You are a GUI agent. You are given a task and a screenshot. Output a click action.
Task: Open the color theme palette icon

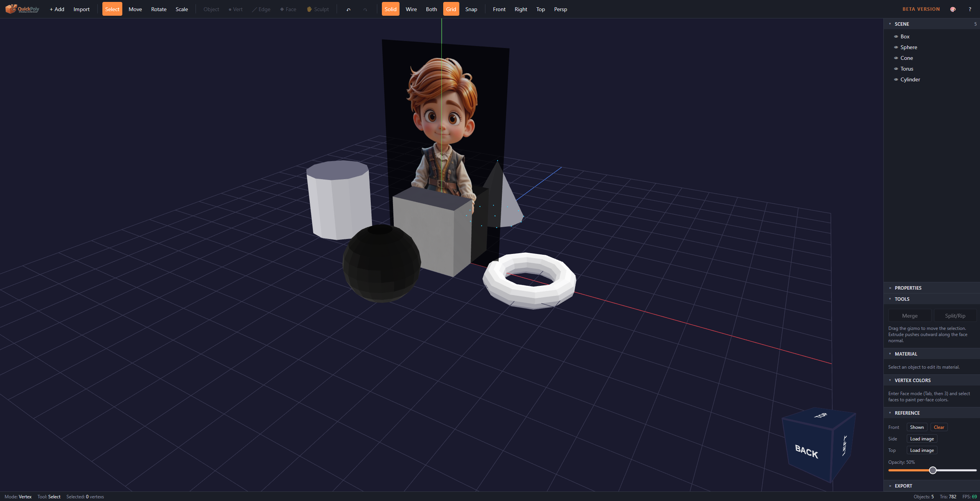(x=953, y=9)
